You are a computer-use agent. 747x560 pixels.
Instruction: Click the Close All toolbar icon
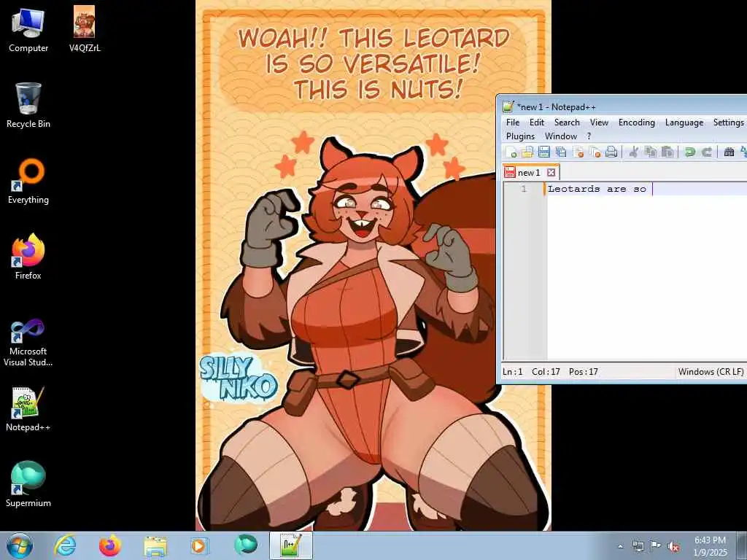(x=595, y=152)
